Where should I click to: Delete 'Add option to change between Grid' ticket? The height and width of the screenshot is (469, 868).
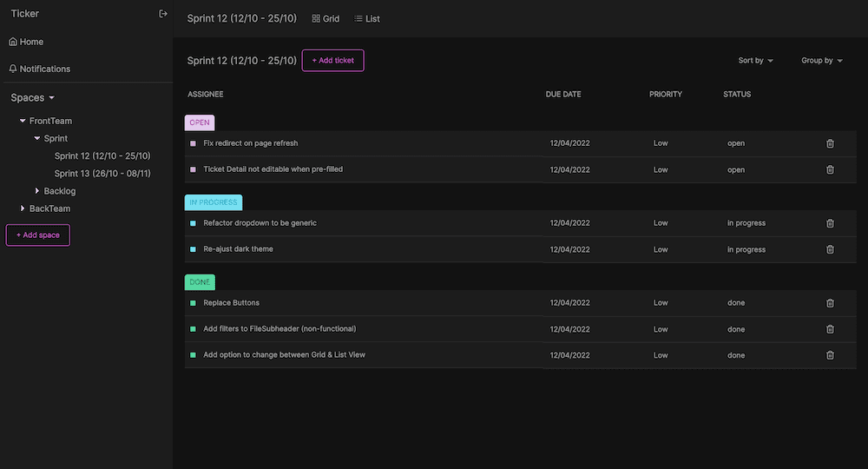pyautogui.click(x=830, y=355)
